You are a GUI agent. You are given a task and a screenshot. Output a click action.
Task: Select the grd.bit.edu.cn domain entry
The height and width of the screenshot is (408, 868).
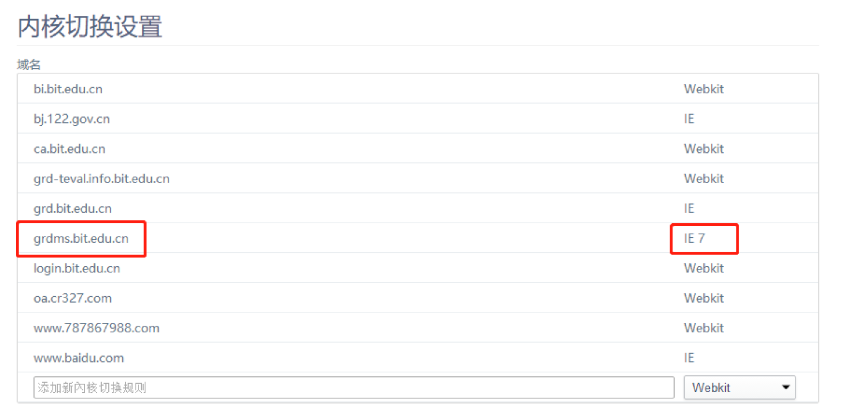coord(73,208)
